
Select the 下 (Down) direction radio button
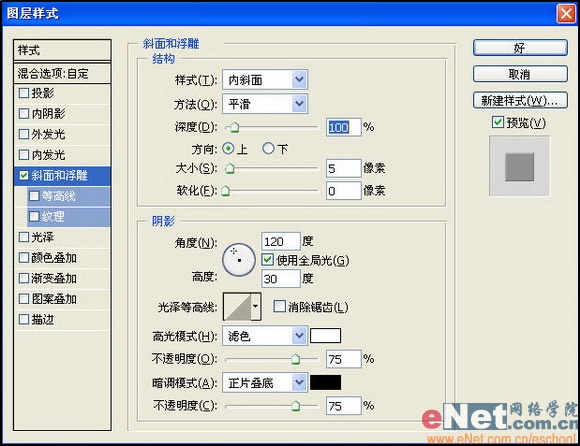coord(268,149)
